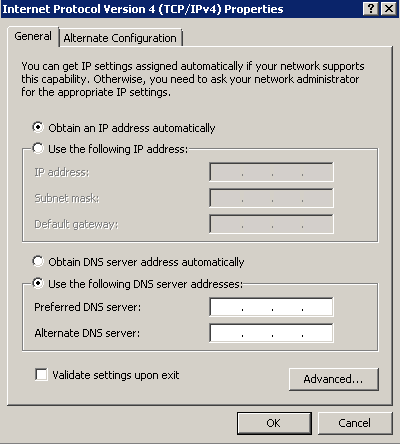This screenshot has width=400, height=444.
Task: Enable Validate settings upon exit checkbox
Action: click(41, 374)
